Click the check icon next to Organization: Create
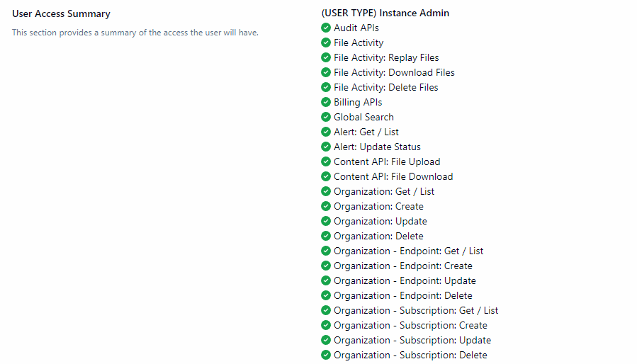Viewport: 637px width, 364px height. [326, 206]
